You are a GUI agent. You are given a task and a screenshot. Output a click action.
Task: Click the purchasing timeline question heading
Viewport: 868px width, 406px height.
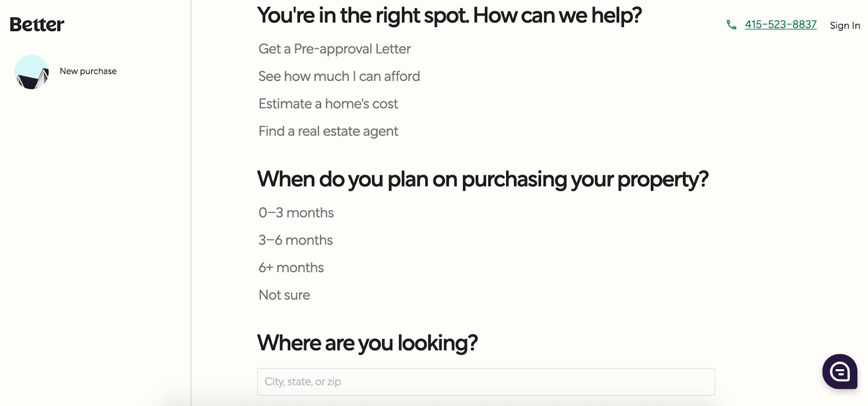coord(484,179)
